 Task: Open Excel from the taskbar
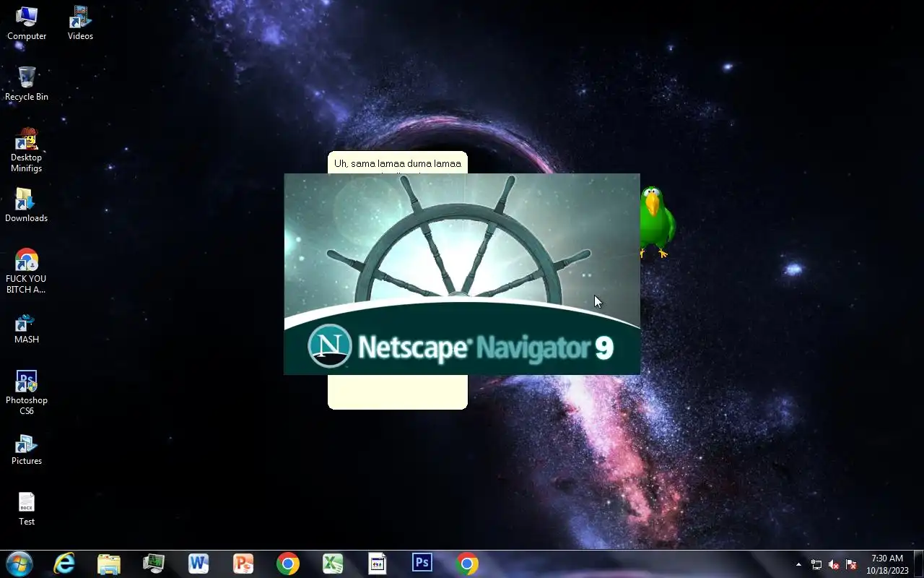tap(333, 564)
